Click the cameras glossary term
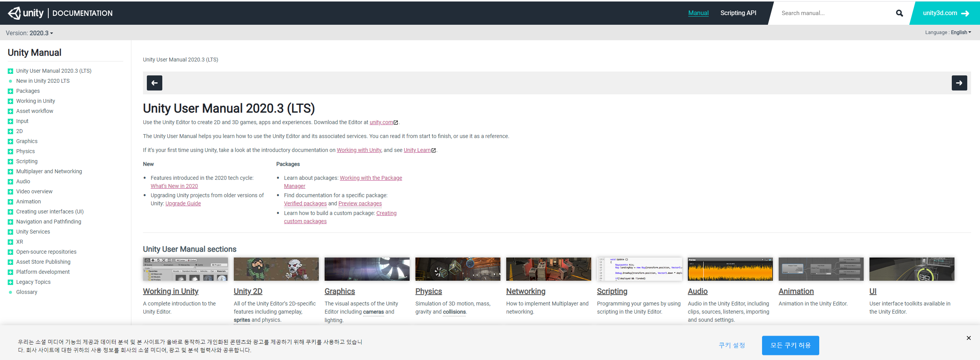 [x=373, y=312]
